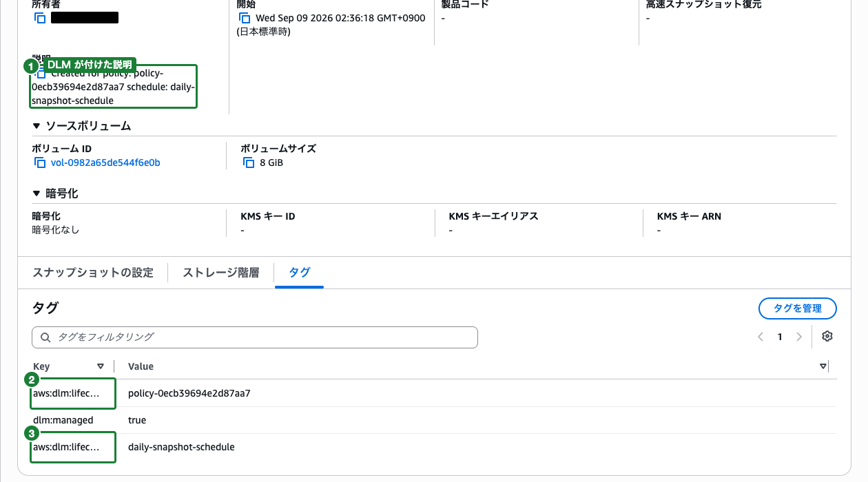Select the true value cell
The height and width of the screenshot is (482, 868).
(x=137, y=420)
